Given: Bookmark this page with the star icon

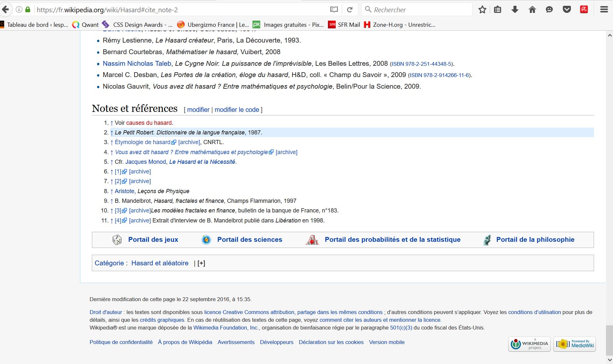Looking at the screenshot, I should click(482, 10).
